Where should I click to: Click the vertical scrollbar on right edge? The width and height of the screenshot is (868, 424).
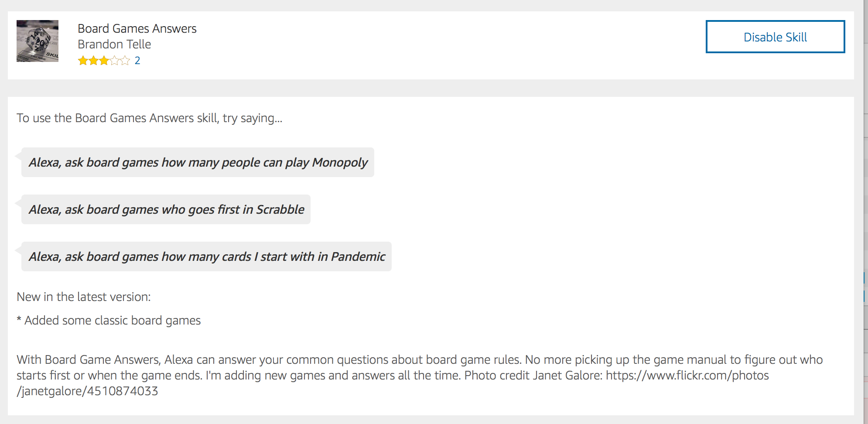point(865,212)
